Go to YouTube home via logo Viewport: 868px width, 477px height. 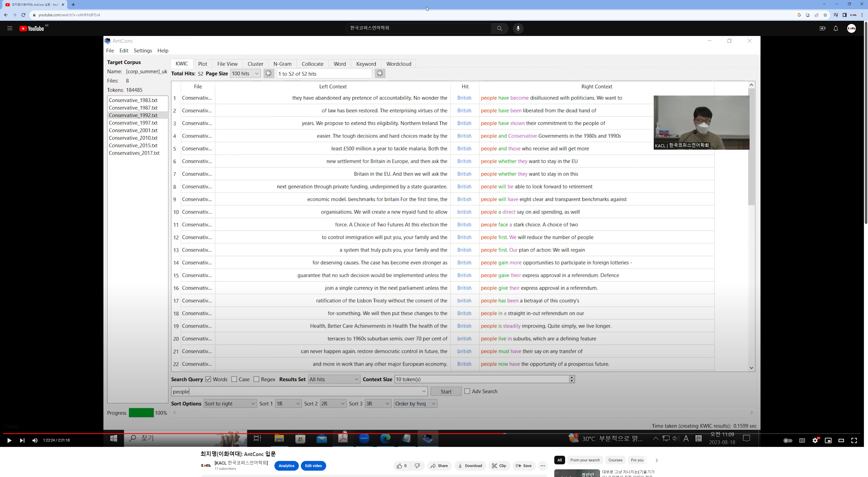[x=32, y=29]
